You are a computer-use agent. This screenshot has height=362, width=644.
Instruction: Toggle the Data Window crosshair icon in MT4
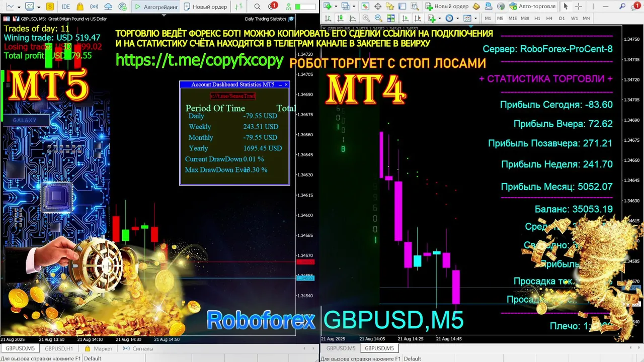tap(378, 7)
